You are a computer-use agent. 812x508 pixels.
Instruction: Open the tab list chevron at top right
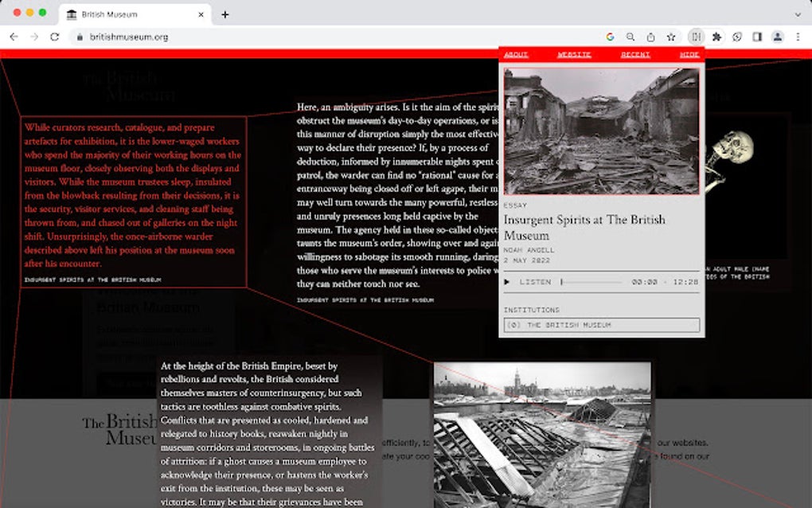point(797,14)
